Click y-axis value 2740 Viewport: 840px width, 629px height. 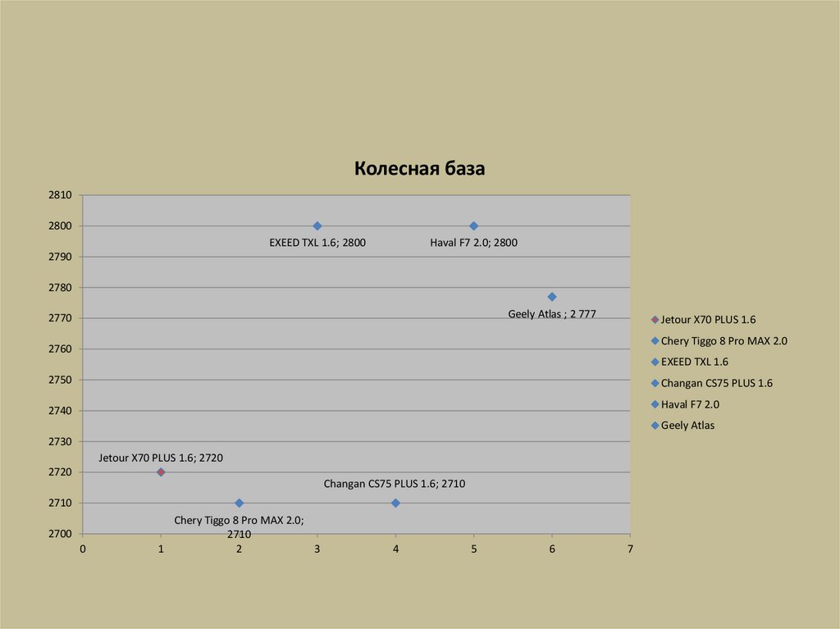60,411
